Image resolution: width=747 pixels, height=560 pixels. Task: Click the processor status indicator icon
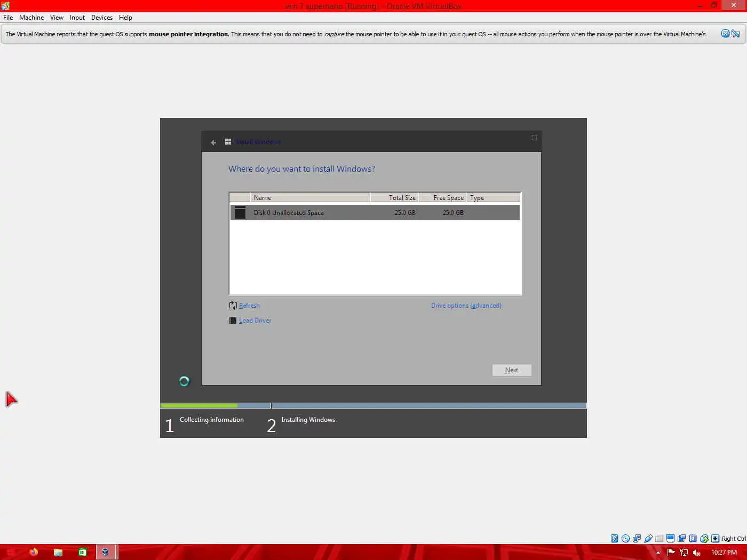click(x=693, y=539)
